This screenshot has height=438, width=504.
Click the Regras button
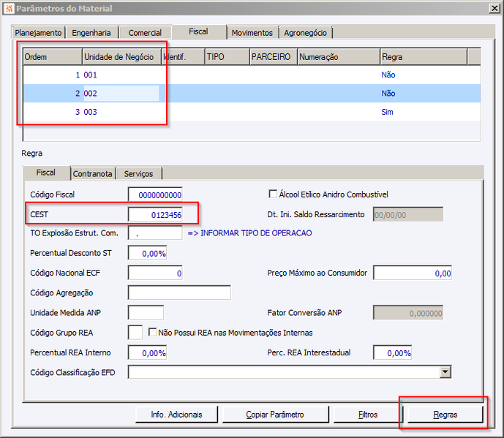(x=445, y=415)
